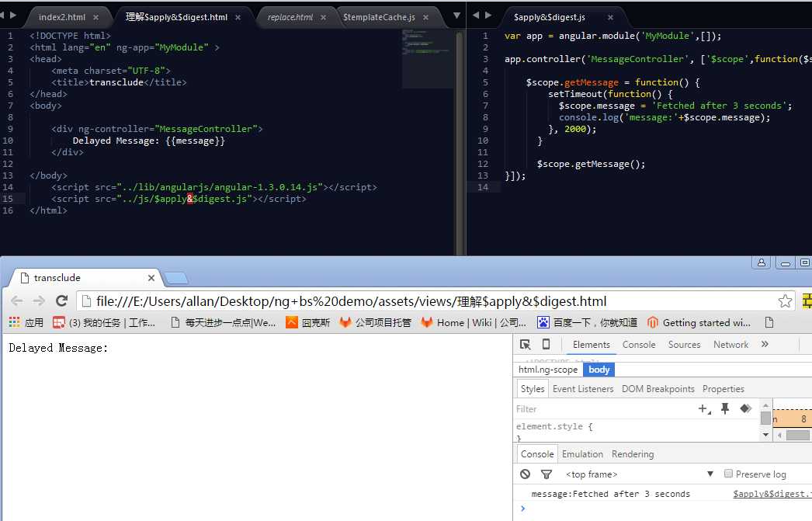
Task: Open the <top frame> context dropdown
Action: [x=640, y=474]
